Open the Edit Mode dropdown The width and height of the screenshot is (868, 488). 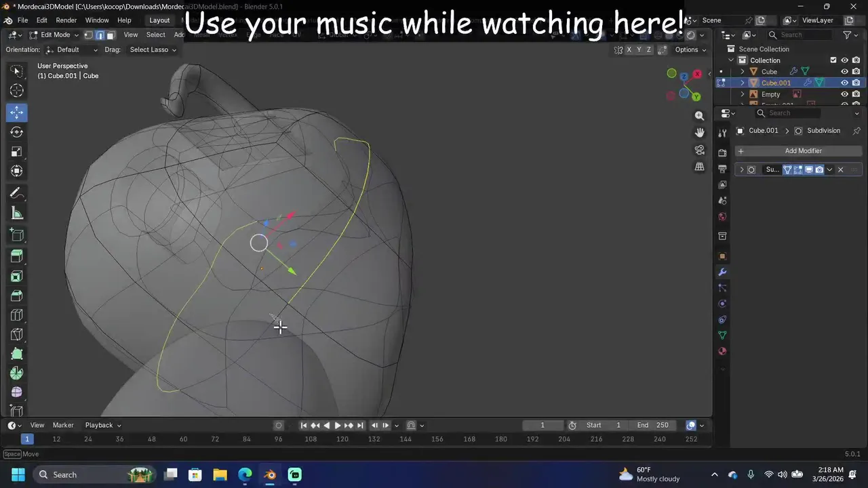pyautogui.click(x=56, y=35)
